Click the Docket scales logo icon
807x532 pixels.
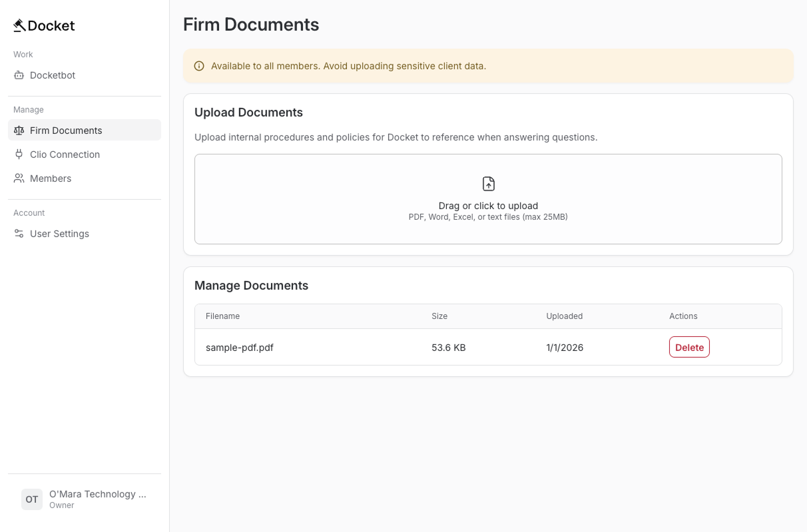click(x=19, y=25)
